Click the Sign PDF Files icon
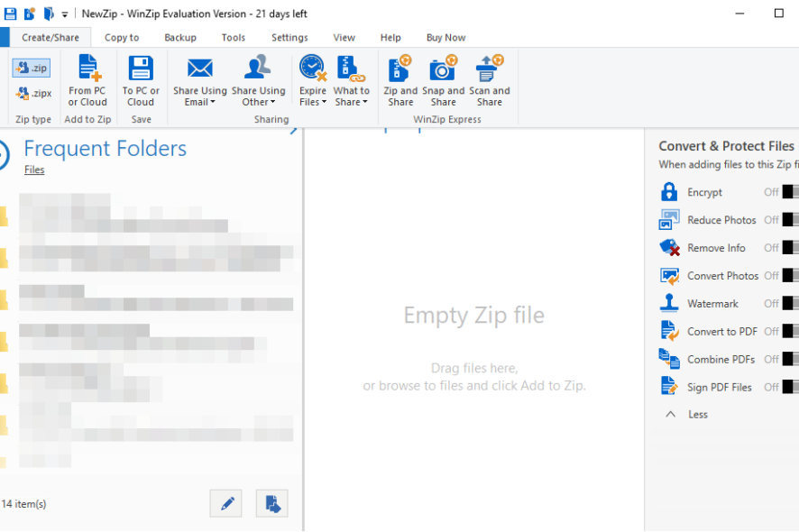 669,386
